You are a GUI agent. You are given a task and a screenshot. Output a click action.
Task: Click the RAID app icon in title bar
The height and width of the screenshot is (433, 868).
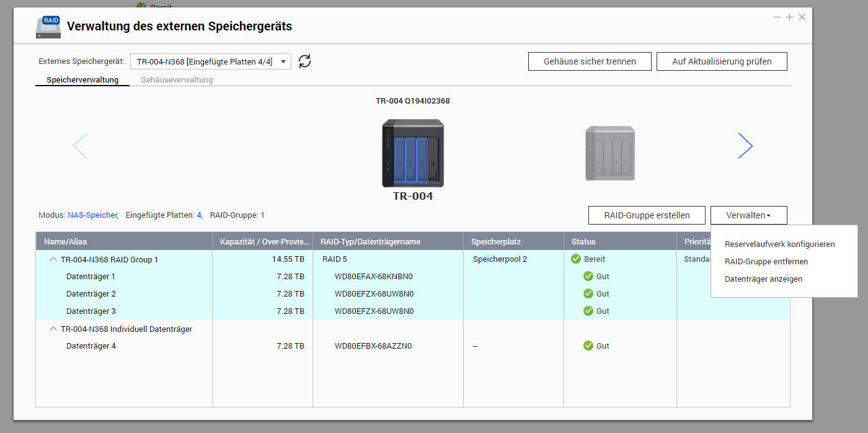49,27
